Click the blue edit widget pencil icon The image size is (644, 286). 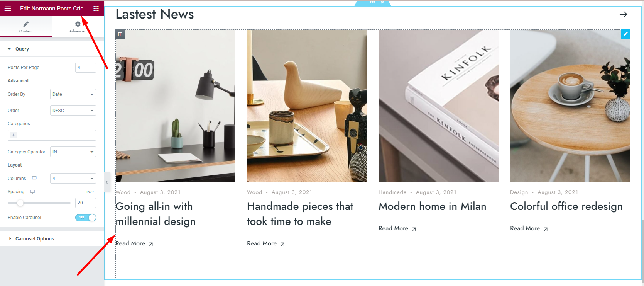625,34
